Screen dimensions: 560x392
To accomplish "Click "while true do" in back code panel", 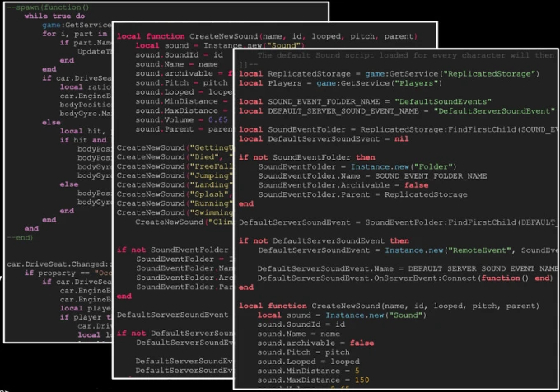I will [x=54, y=16].
